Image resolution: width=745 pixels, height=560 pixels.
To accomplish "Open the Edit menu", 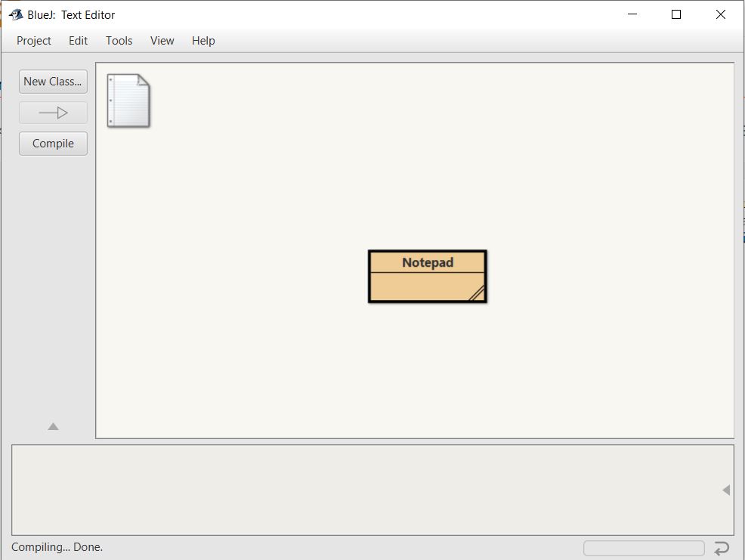I will (77, 41).
